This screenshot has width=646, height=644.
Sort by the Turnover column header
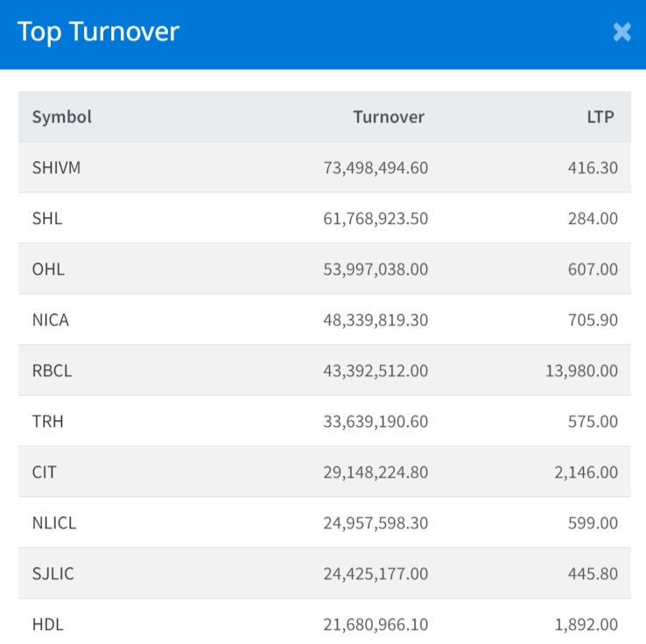tap(389, 117)
